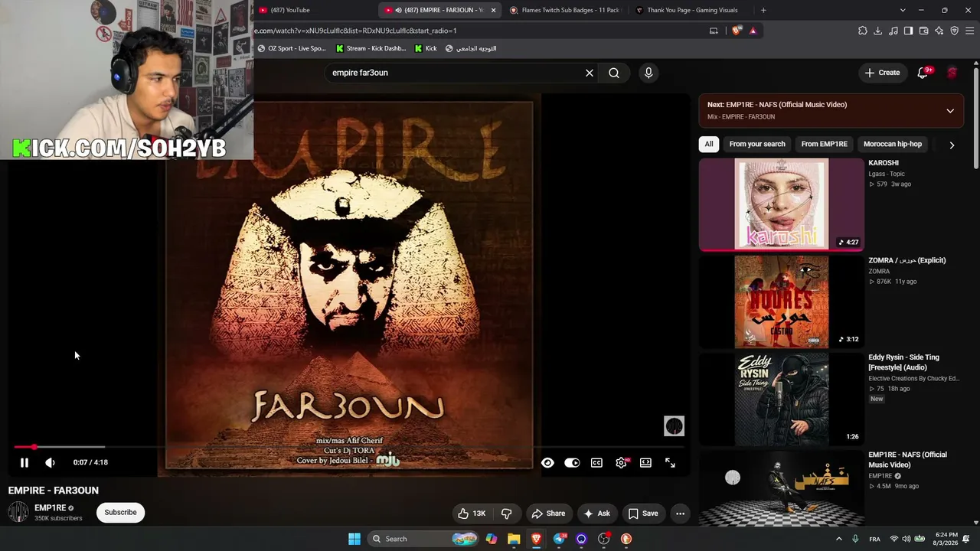Focus the YouTube search field
The height and width of the screenshot is (551, 980).
(x=456, y=73)
